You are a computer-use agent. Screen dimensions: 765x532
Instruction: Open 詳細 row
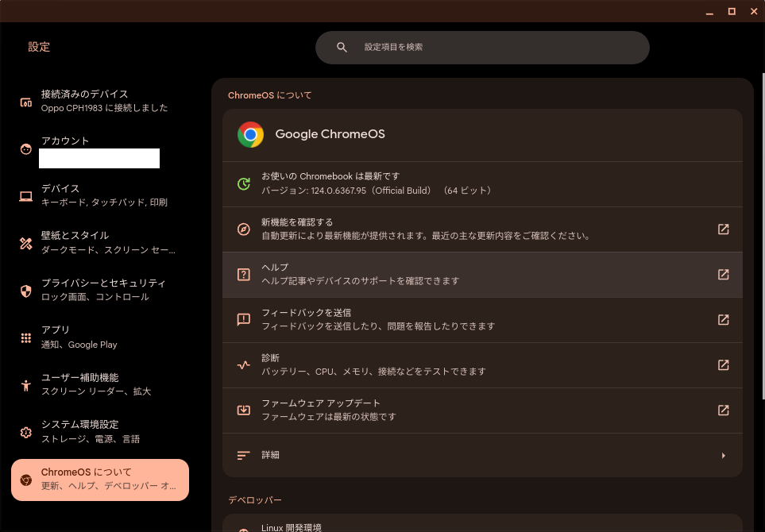pos(482,456)
